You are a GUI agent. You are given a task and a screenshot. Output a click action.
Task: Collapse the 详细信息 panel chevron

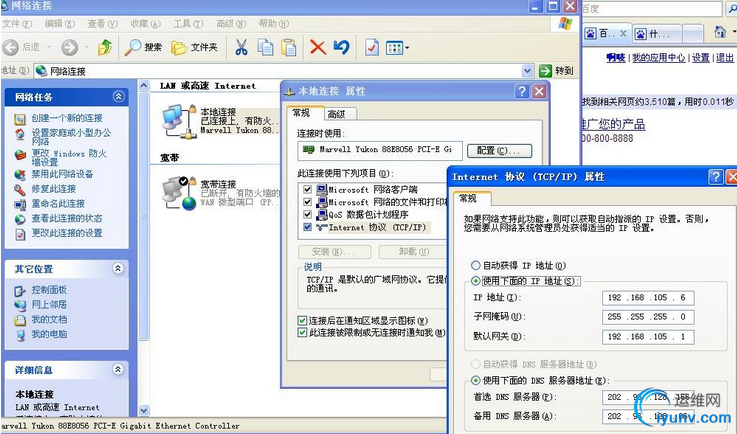tap(118, 370)
